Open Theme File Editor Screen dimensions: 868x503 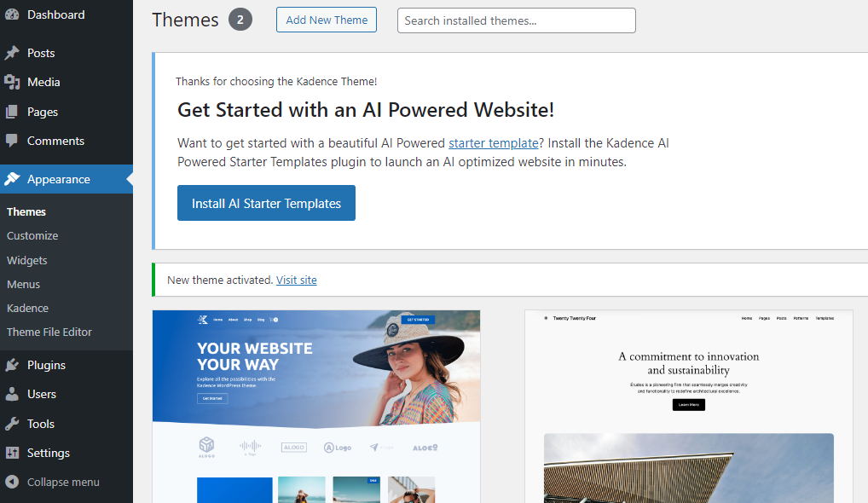coord(49,332)
